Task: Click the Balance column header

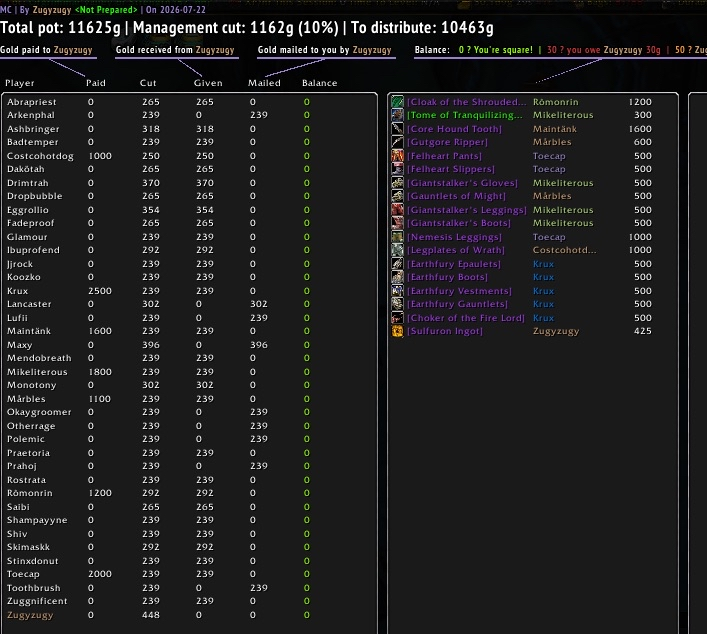Action: pyautogui.click(x=319, y=83)
